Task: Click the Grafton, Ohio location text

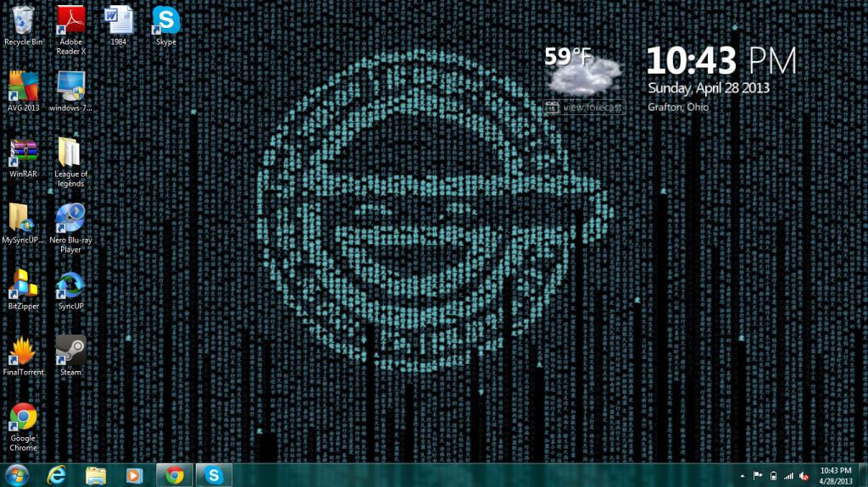Action: (678, 108)
